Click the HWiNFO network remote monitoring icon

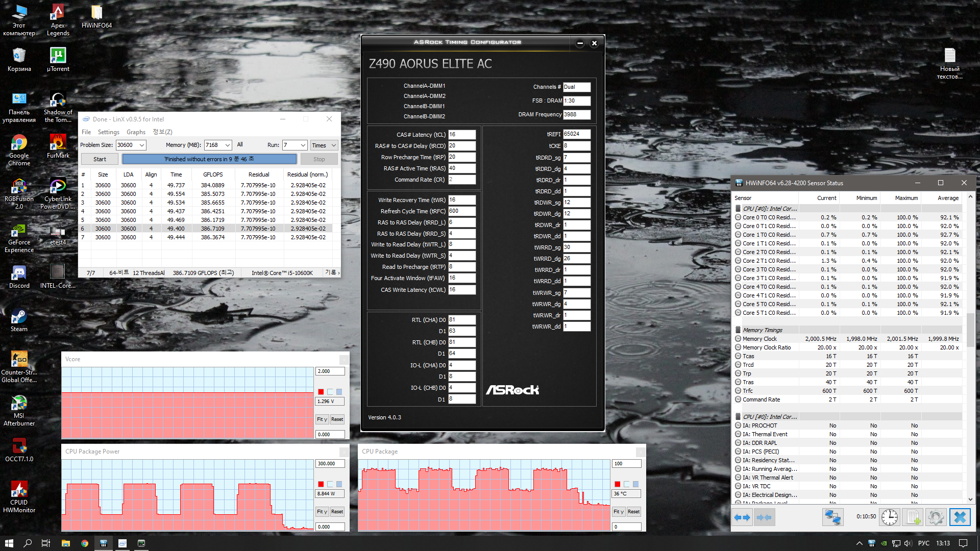(x=832, y=517)
